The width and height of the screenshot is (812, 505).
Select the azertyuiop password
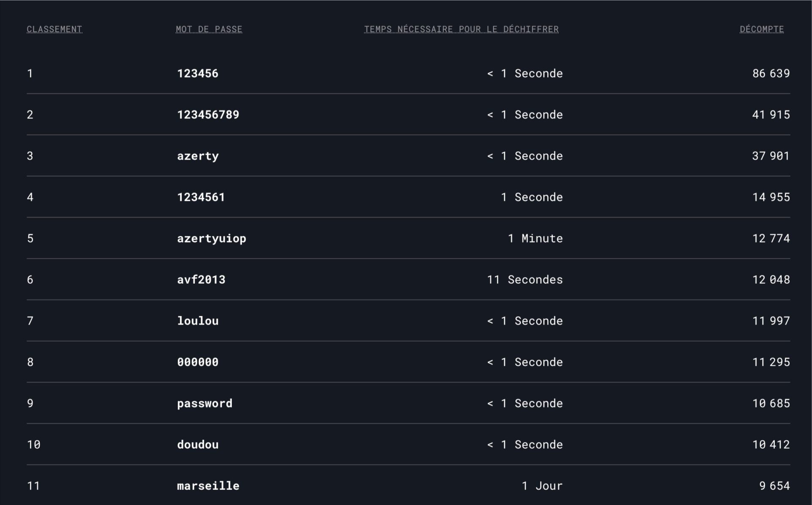click(x=211, y=239)
